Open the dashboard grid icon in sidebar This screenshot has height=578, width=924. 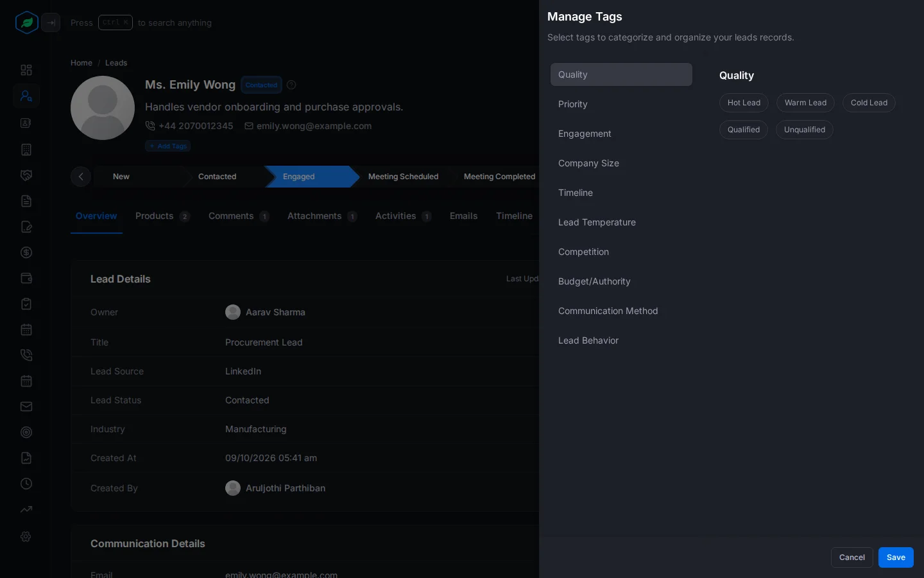[26, 70]
